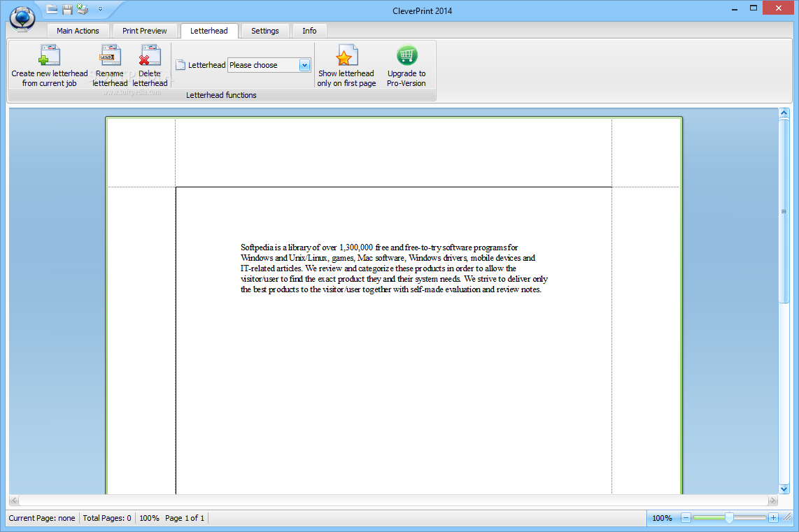
Task: Switch to the Main Actions tab
Action: [78, 31]
